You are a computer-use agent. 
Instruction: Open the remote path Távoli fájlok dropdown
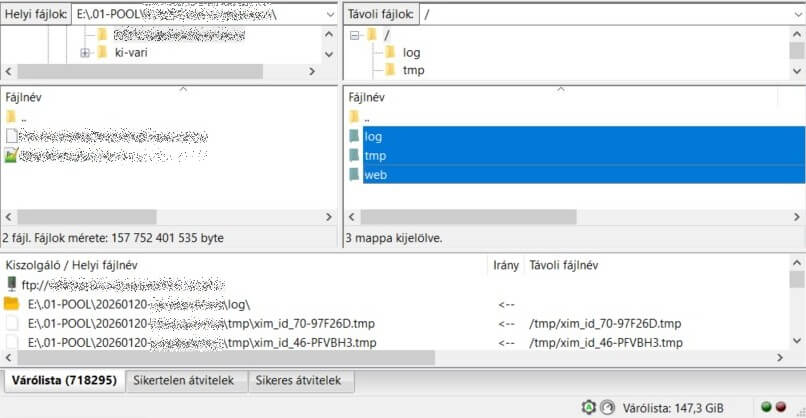795,15
